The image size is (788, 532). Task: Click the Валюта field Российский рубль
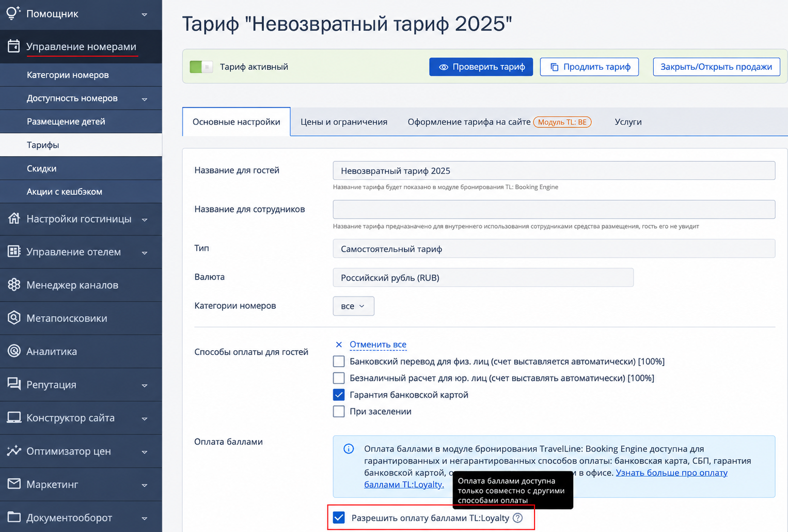point(483,277)
